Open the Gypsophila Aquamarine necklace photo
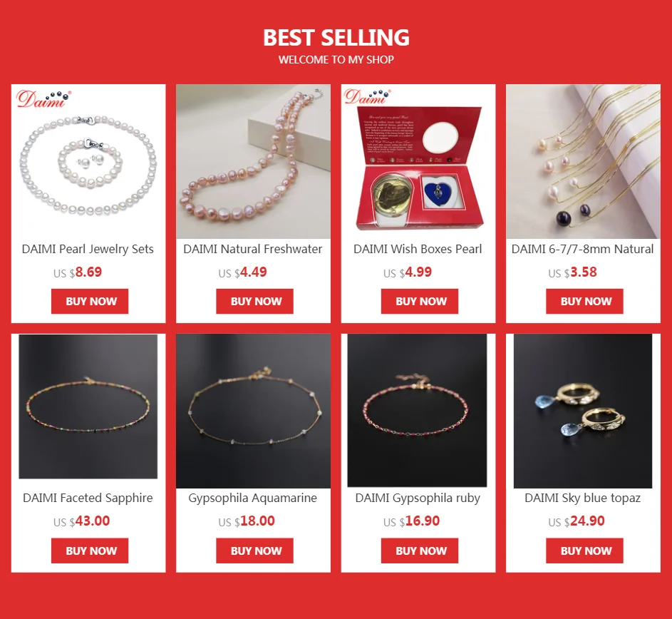Screen dimensions: 672x619 click(253, 411)
